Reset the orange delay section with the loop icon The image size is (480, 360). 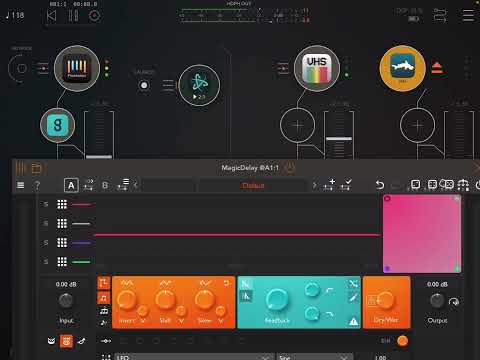pos(227,283)
